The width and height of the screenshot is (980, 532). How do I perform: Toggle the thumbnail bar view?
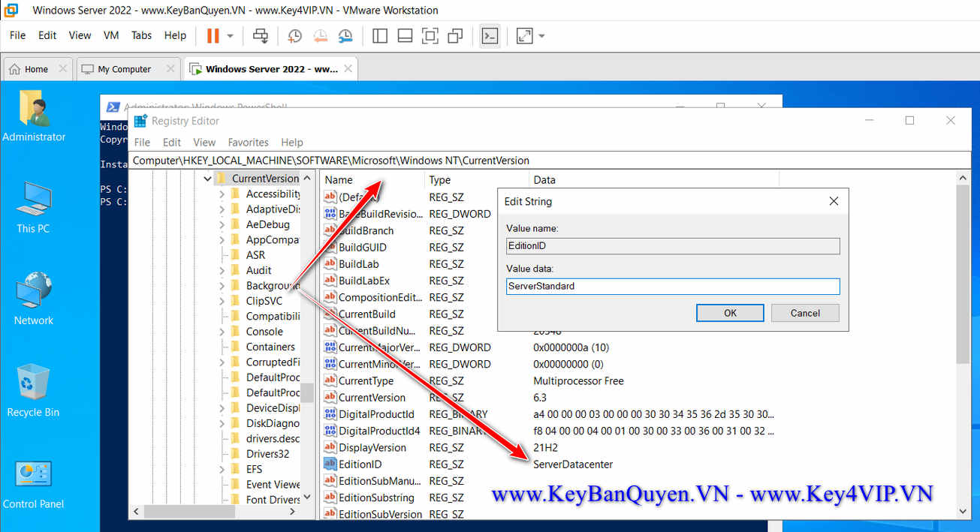[x=405, y=35]
